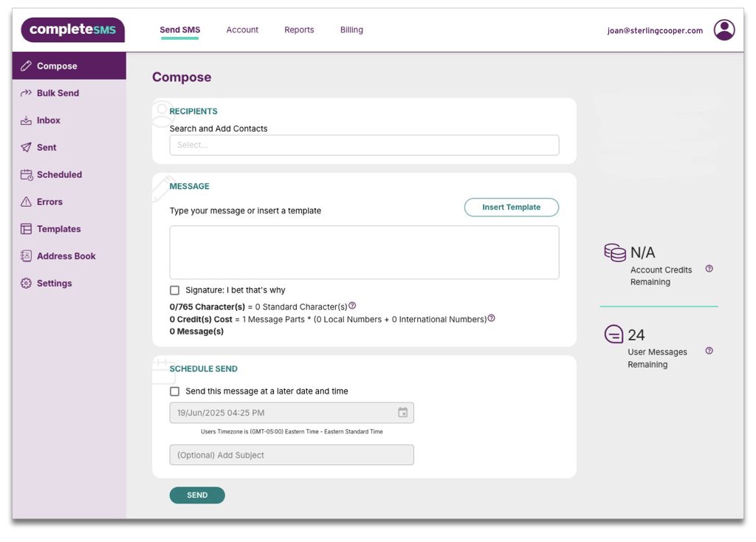Click the N/A account credits value
Viewport: 756px width, 542px height.
[x=643, y=253]
